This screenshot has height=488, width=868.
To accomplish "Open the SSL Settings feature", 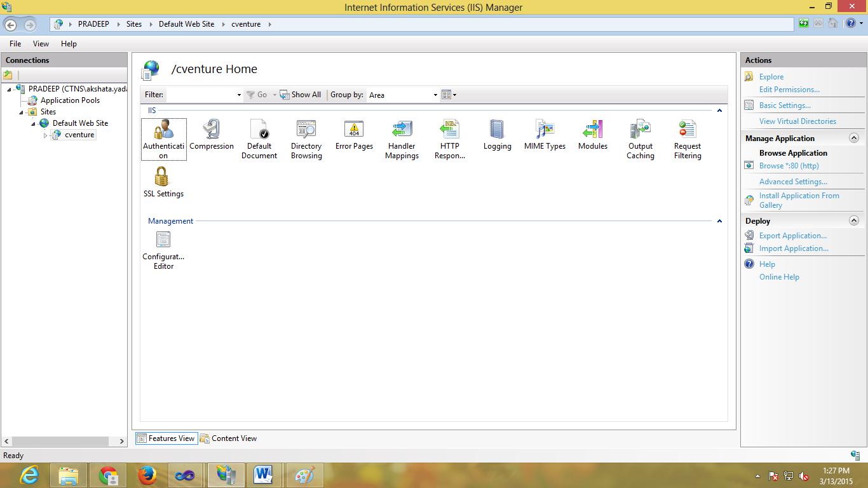I will [x=163, y=183].
